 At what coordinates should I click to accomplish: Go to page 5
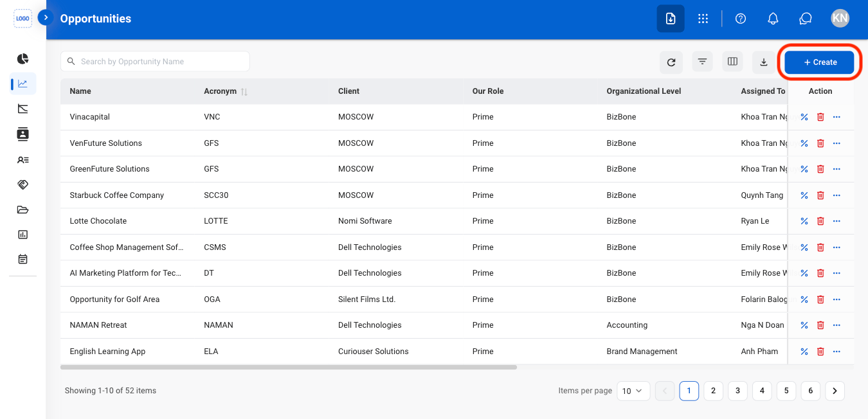[786, 391]
